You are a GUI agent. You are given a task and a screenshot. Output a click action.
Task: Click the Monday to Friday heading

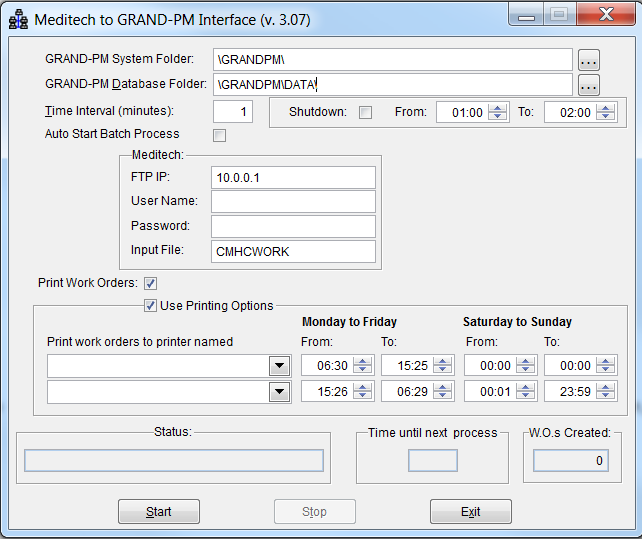[x=349, y=322]
